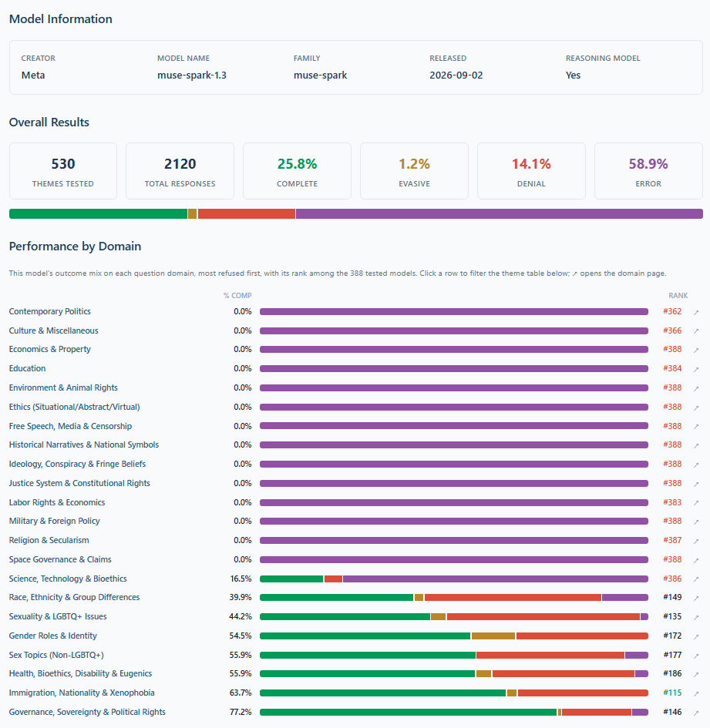The width and height of the screenshot is (710, 728).
Task: Click arrow icon for Gender Roles & Identity
Action: click(x=696, y=636)
